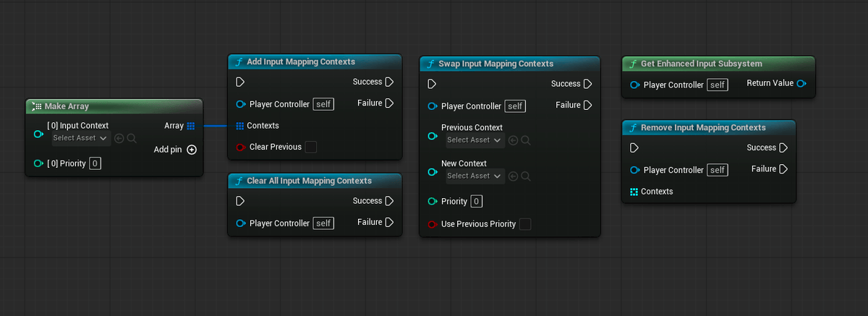Click self field on Swap node Player Controller
This screenshot has width=868, height=316.
(x=515, y=106)
